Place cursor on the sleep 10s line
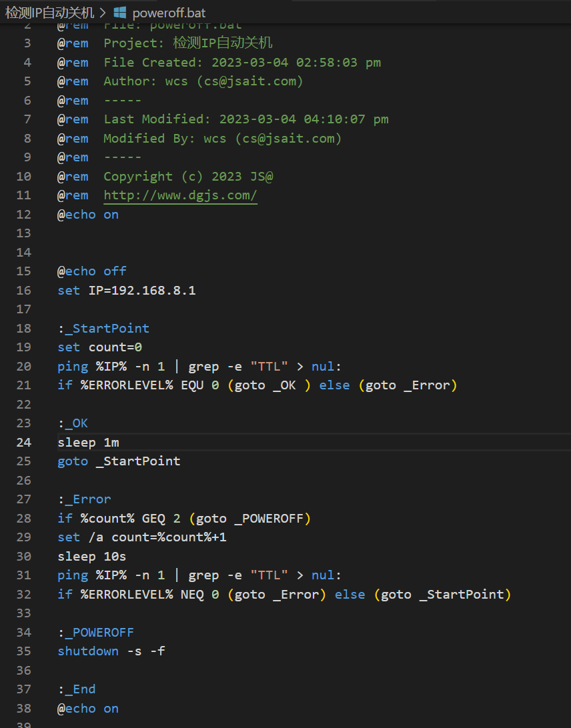This screenshot has height=728, width=571. coord(91,556)
